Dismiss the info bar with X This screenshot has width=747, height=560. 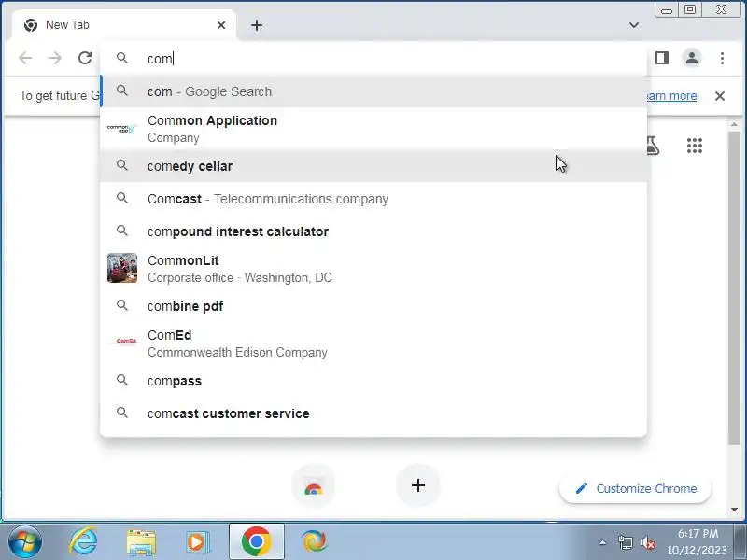pos(720,96)
